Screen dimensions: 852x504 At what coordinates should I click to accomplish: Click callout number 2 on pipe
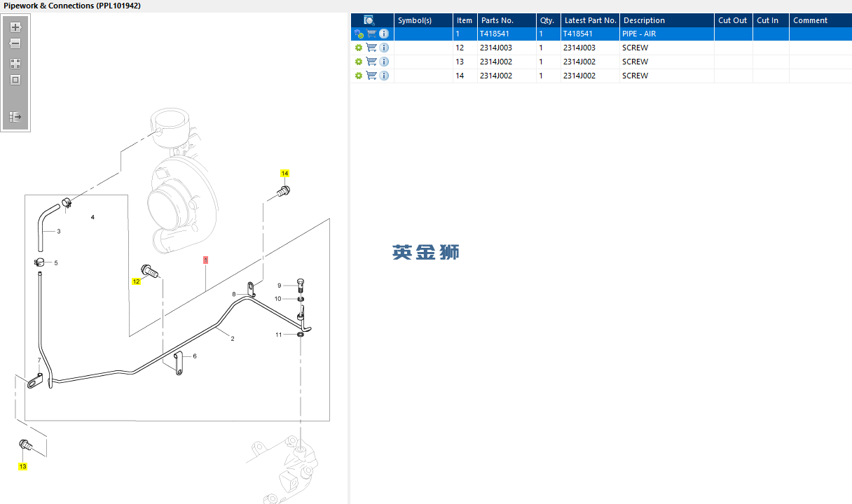point(233,339)
